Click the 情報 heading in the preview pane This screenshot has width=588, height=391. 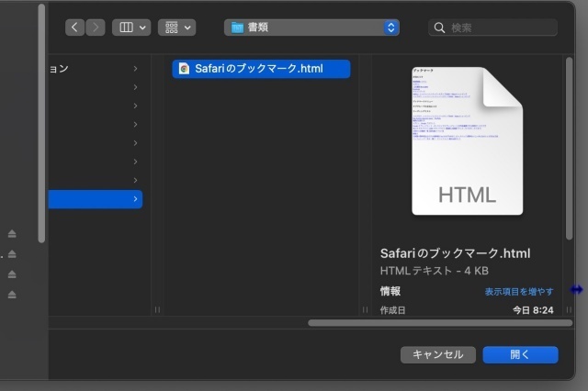click(x=390, y=291)
